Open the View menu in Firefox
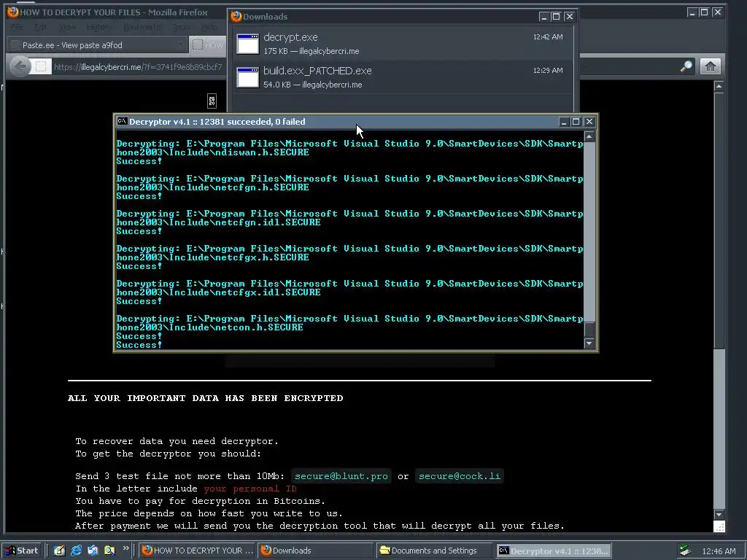Viewport: 747px width, 560px height. coord(66,27)
